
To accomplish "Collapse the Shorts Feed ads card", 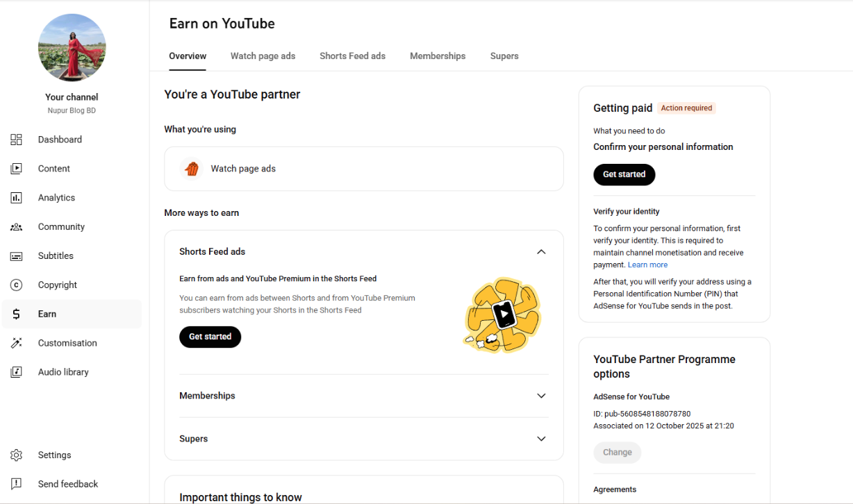I will (541, 251).
